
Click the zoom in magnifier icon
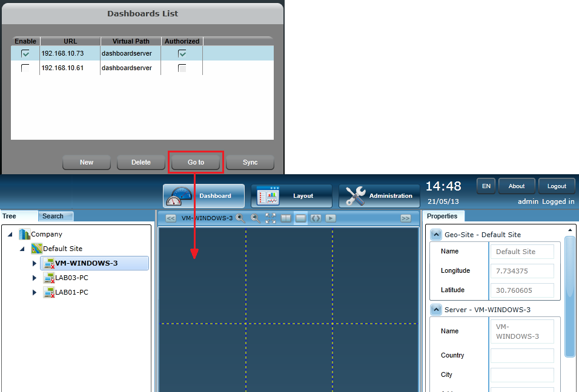[241, 218]
